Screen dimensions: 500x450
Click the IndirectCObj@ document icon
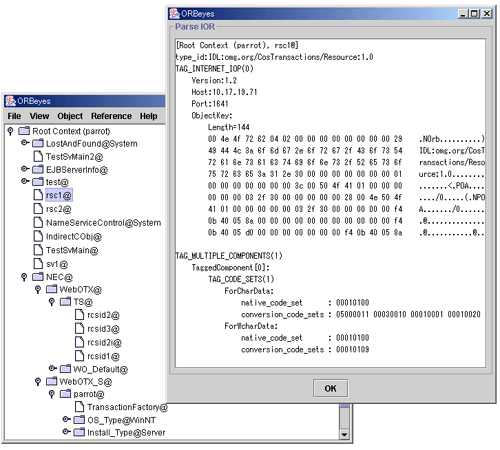point(38,236)
